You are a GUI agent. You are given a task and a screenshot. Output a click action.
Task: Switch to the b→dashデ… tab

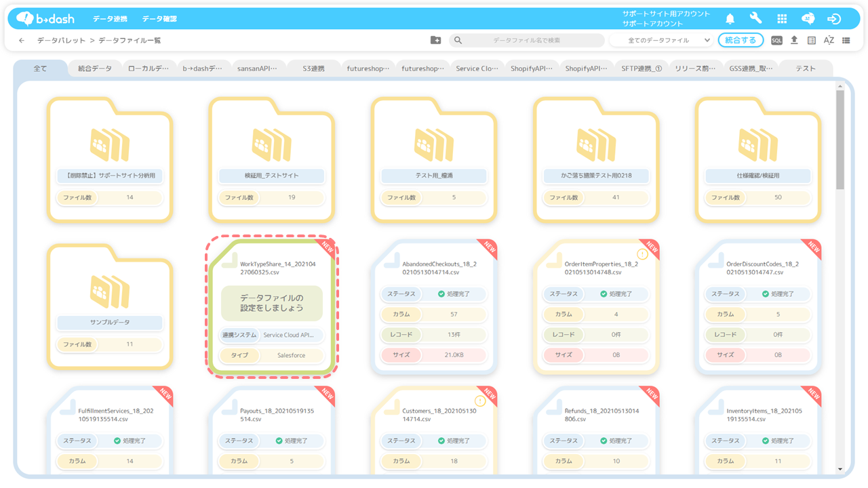click(x=203, y=68)
